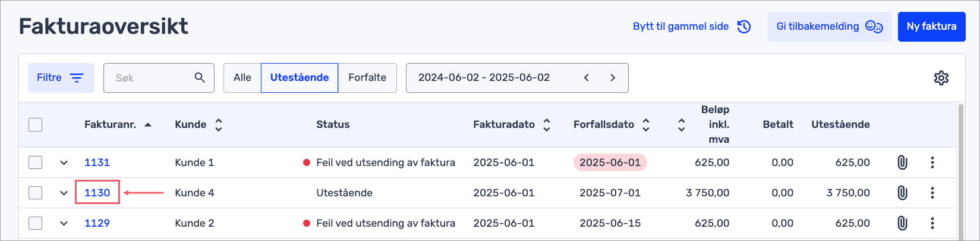
Task: Open attachment paperclip for invoice 1131
Action: [x=902, y=162]
